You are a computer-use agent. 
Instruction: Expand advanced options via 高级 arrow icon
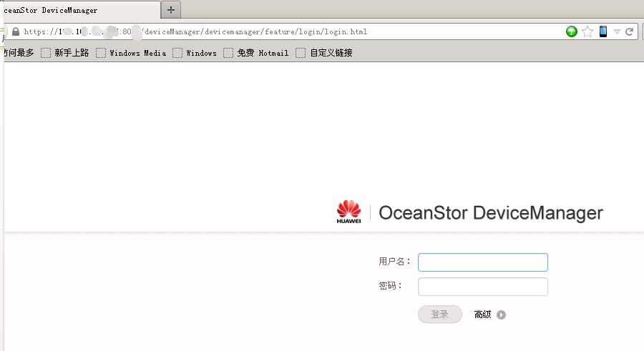pos(501,315)
